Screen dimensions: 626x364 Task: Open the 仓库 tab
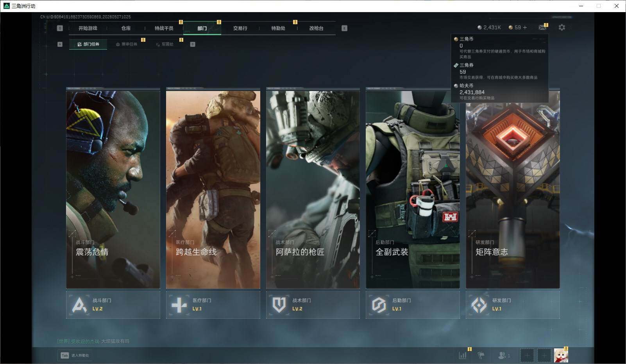coord(126,28)
